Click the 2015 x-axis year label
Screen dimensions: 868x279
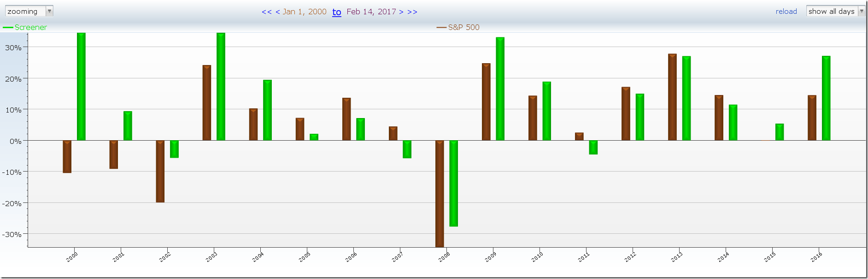click(x=770, y=257)
